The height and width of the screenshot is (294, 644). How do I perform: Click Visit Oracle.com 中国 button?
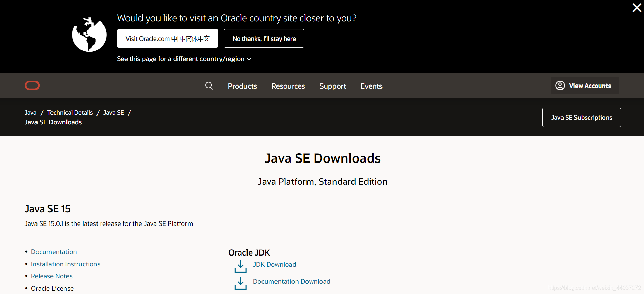click(x=167, y=38)
